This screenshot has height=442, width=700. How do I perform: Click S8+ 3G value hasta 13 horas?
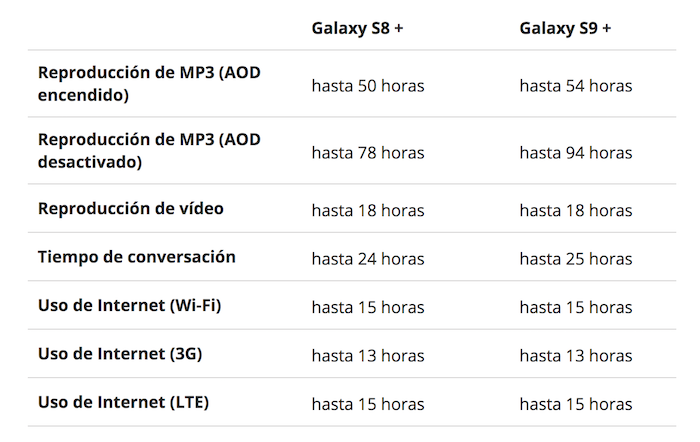coord(368,356)
